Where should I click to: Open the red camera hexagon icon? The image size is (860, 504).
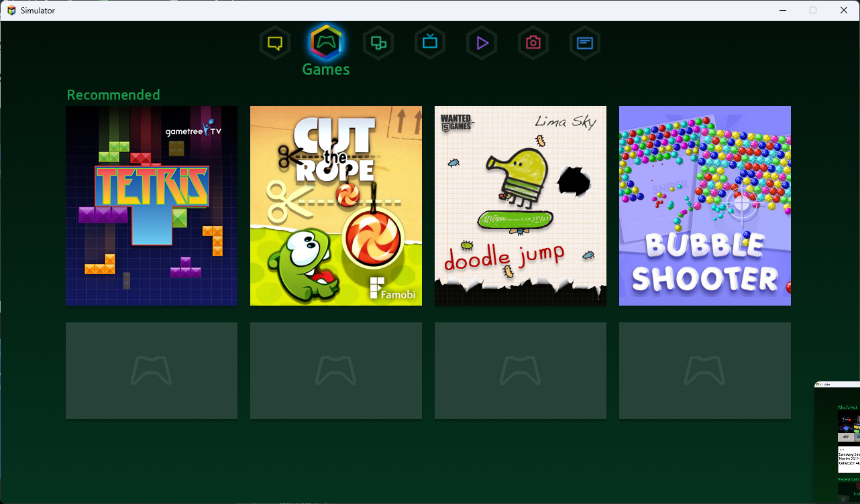coord(533,43)
